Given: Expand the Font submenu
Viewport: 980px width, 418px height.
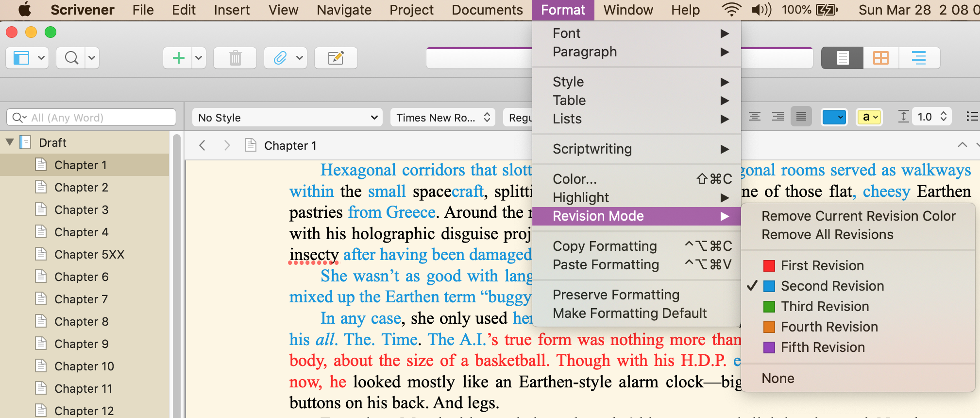Looking at the screenshot, I should [637, 33].
